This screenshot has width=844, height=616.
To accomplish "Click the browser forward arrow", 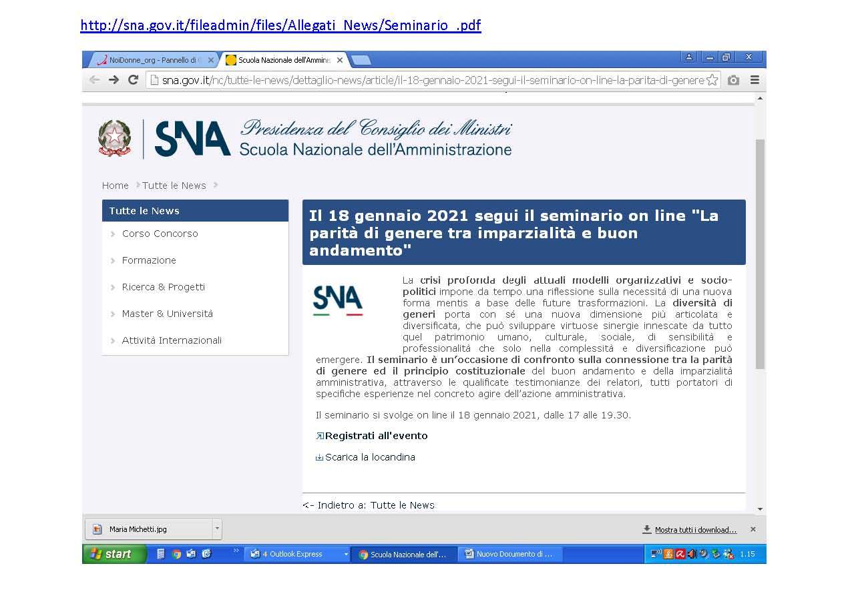I will [114, 80].
